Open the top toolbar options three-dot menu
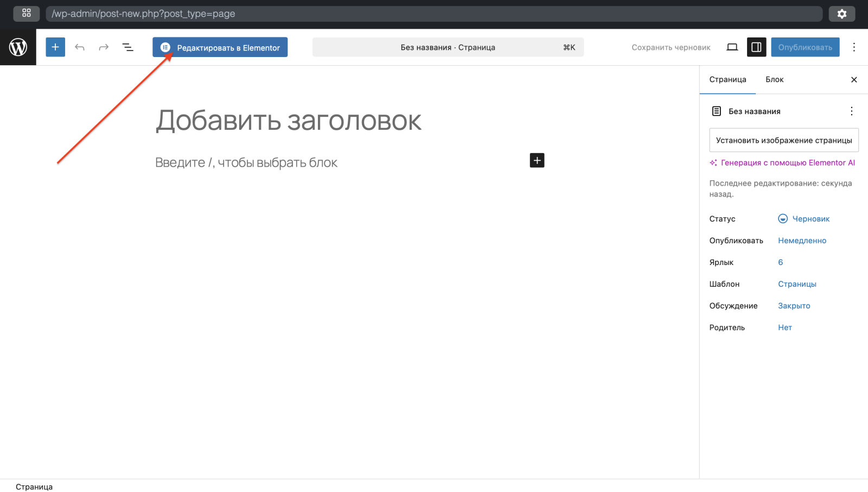Viewport: 868px width, 492px height. 854,47
